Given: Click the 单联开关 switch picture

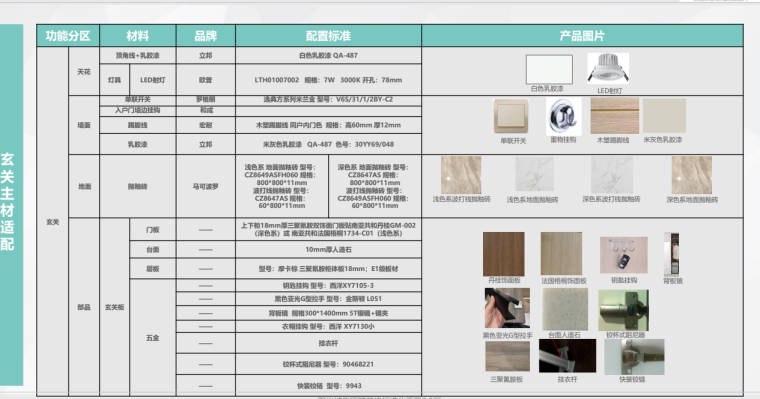Looking at the screenshot, I should click(511, 116).
